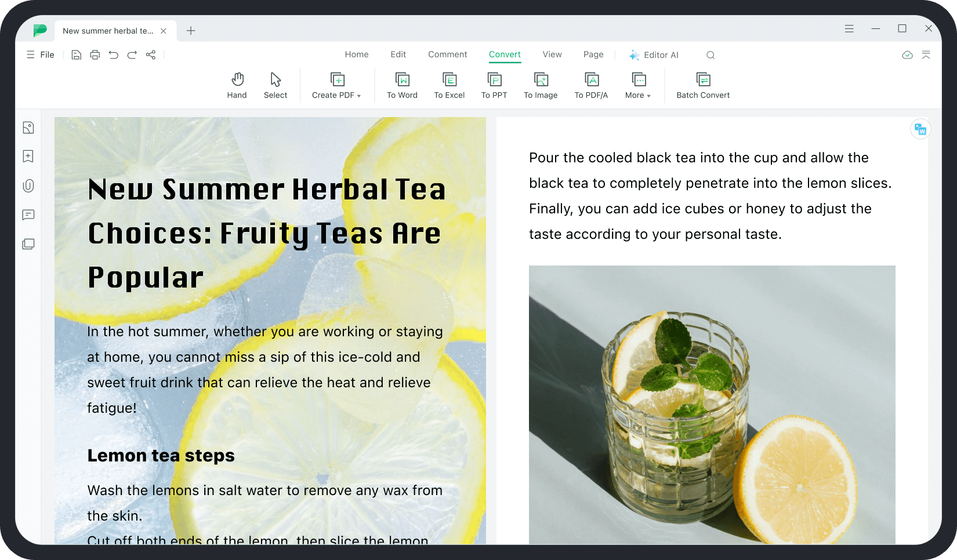Image resolution: width=957 pixels, height=560 pixels.
Task: Convert the document To PDF/A
Action: (591, 85)
